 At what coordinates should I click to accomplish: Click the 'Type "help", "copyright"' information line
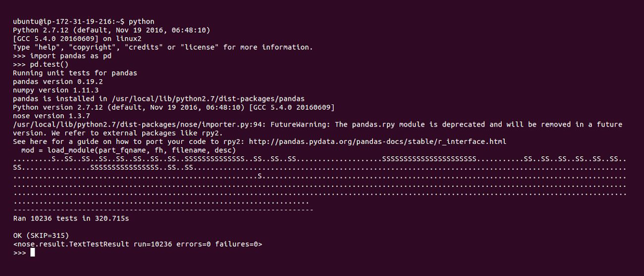click(x=163, y=47)
